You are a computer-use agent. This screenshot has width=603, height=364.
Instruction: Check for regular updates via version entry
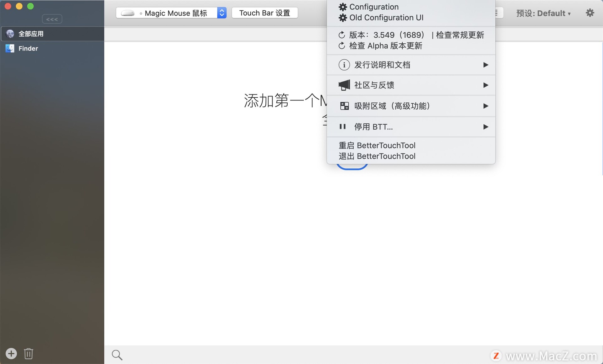pyautogui.click(x=411, y=35)
